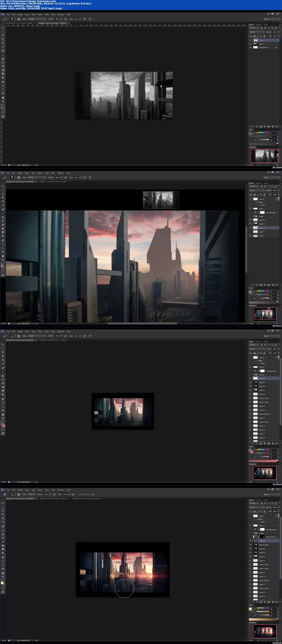Expand the Guides group in 01:44:25 frame
The image size is (282, 644).
coord(254,533)
